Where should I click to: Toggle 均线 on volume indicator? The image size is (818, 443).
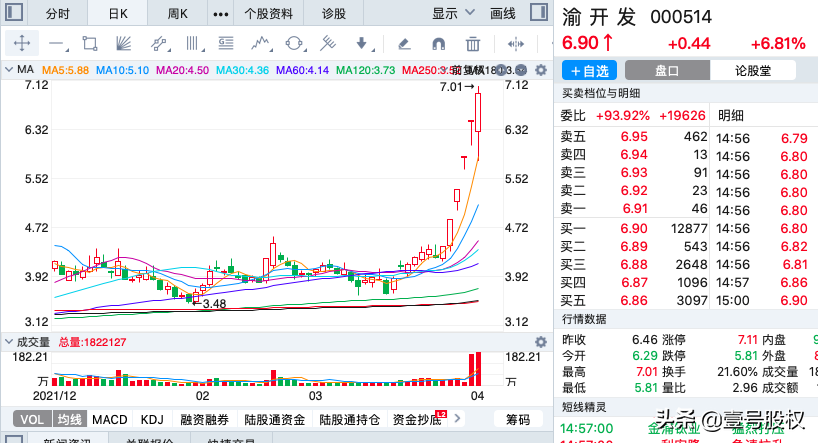(68, 420)
